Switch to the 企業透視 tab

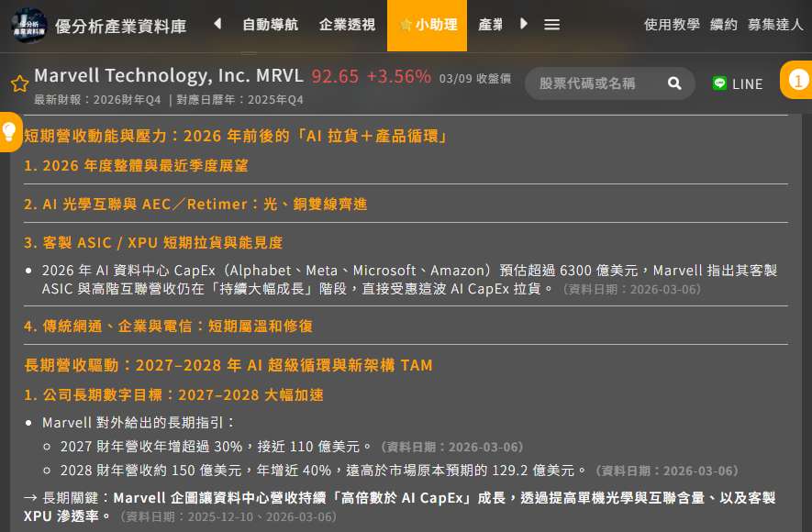347,25
